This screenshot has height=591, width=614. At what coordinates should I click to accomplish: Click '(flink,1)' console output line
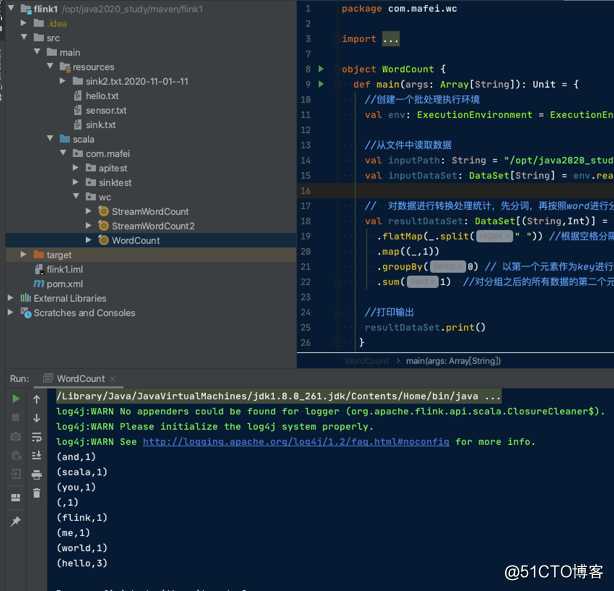pyautogui.click(x=82, y=518)
